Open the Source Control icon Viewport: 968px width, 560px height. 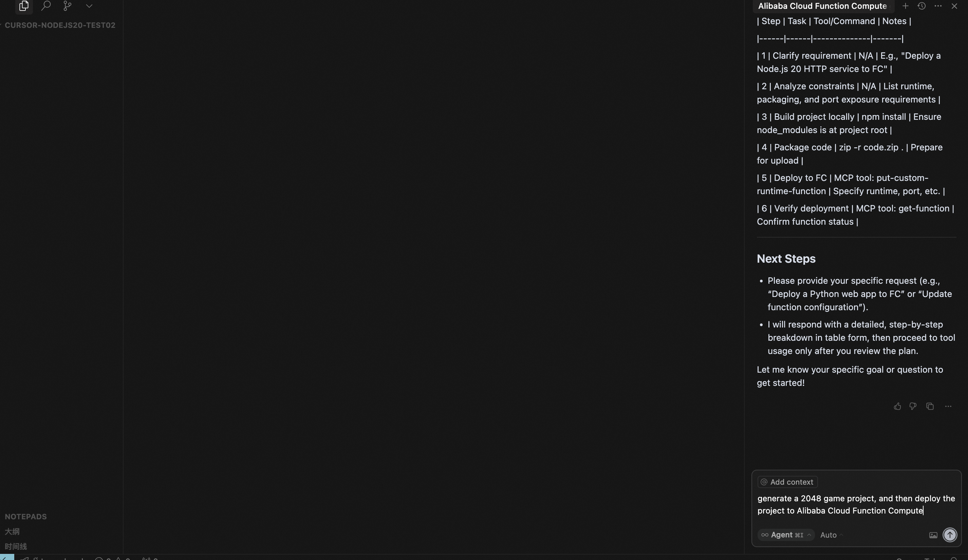(68, 6)
